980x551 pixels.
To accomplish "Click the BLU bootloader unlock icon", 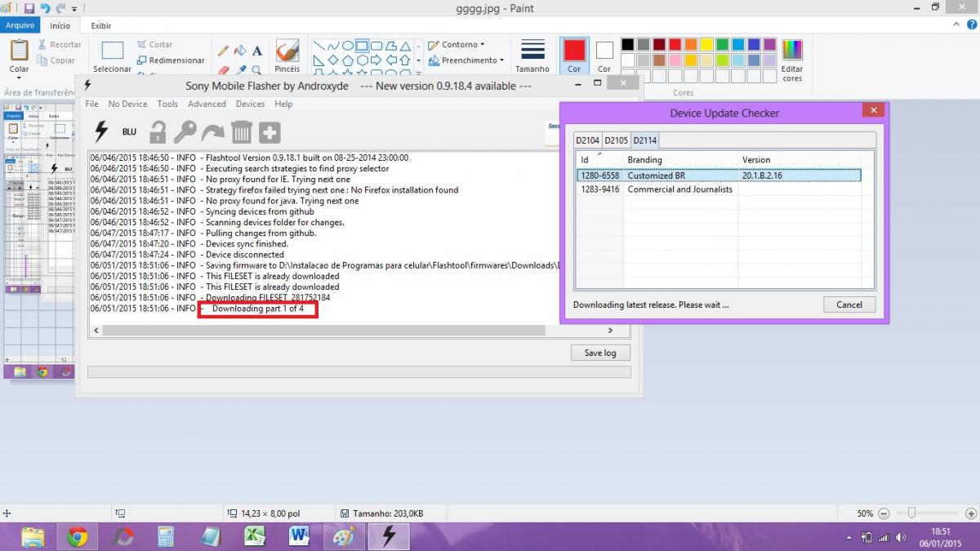I will [129, 132].
